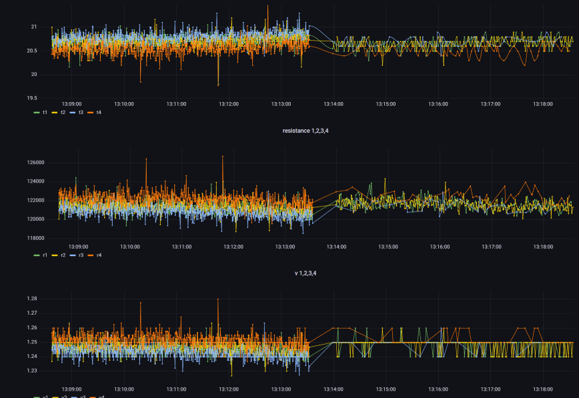
Task: Click the blue color swatch beside r3
Action: (73, 255)
